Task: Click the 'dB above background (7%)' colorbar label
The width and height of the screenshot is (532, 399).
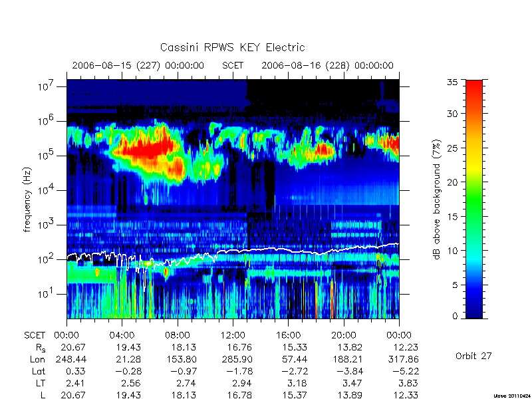Action: (x=437, y=200)
